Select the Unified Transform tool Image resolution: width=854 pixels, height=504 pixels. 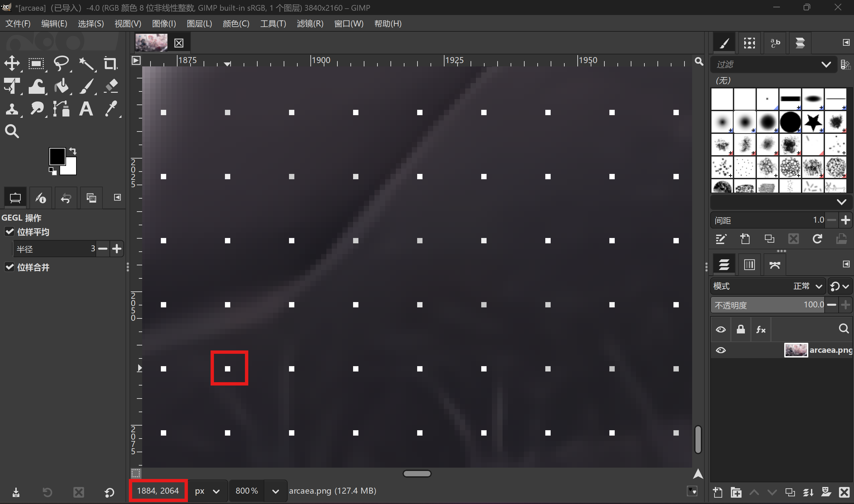(12, 86)
